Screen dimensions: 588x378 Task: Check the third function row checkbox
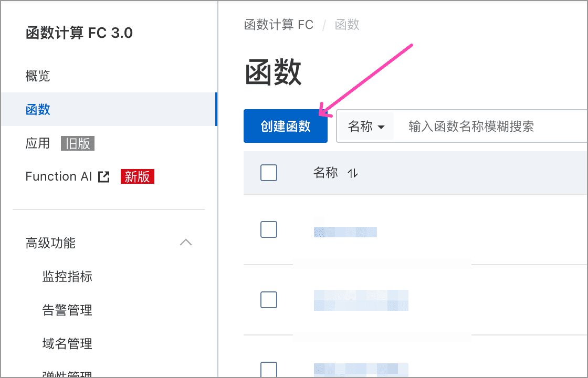269,370
